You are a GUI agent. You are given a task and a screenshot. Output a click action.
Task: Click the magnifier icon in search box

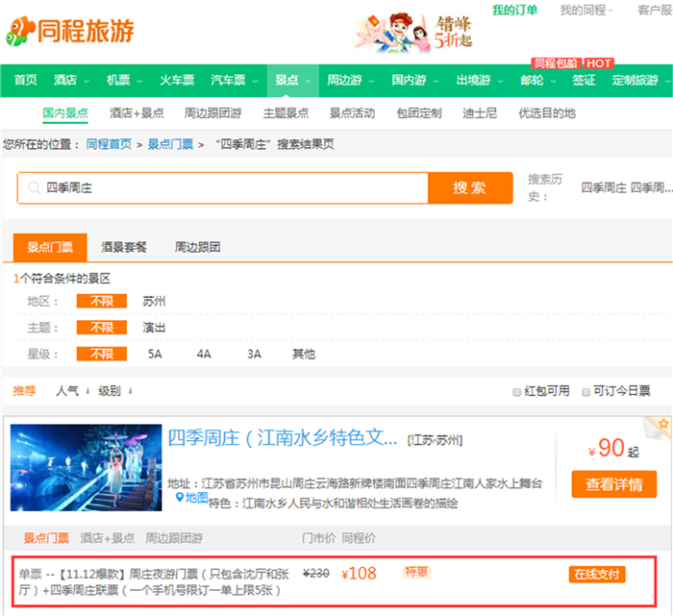pos(35,188)
